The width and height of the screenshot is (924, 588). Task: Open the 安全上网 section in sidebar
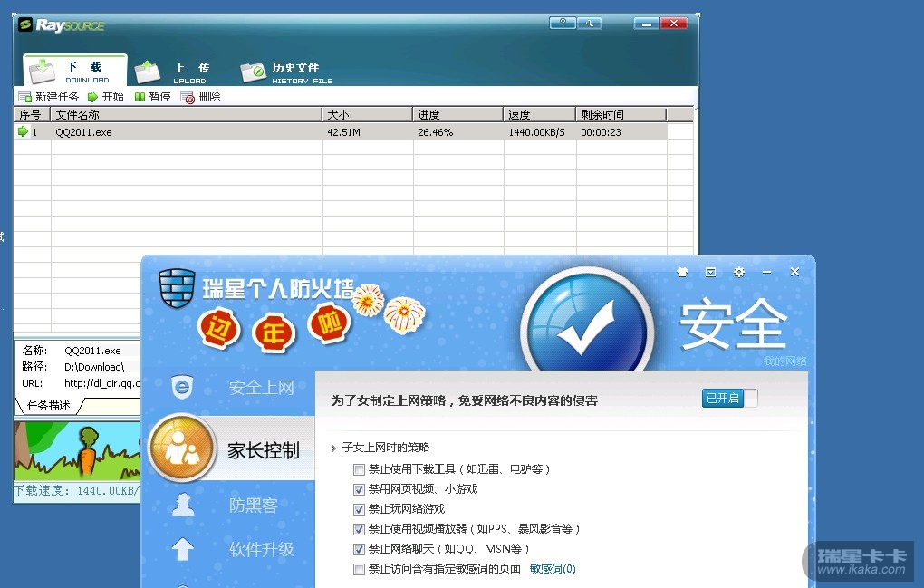(x=261, y=387)
